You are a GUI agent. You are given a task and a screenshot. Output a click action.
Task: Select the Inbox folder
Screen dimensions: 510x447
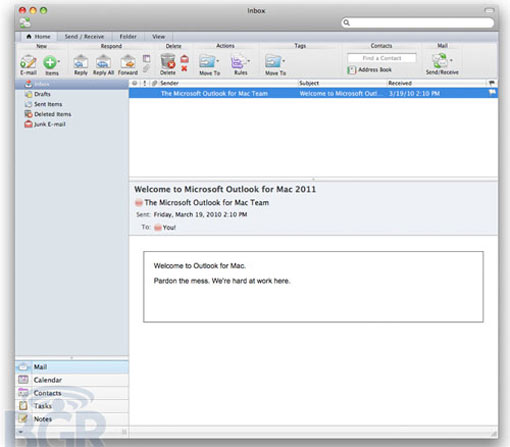(72, 84)
